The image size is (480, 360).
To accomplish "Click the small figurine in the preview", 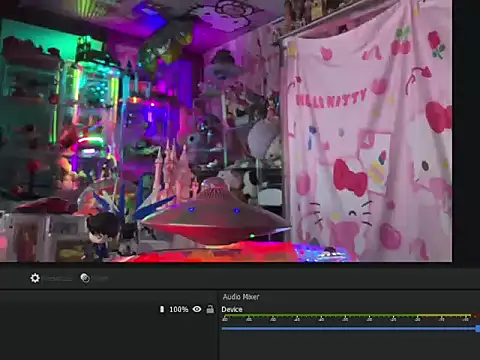I will pos(100,236).
